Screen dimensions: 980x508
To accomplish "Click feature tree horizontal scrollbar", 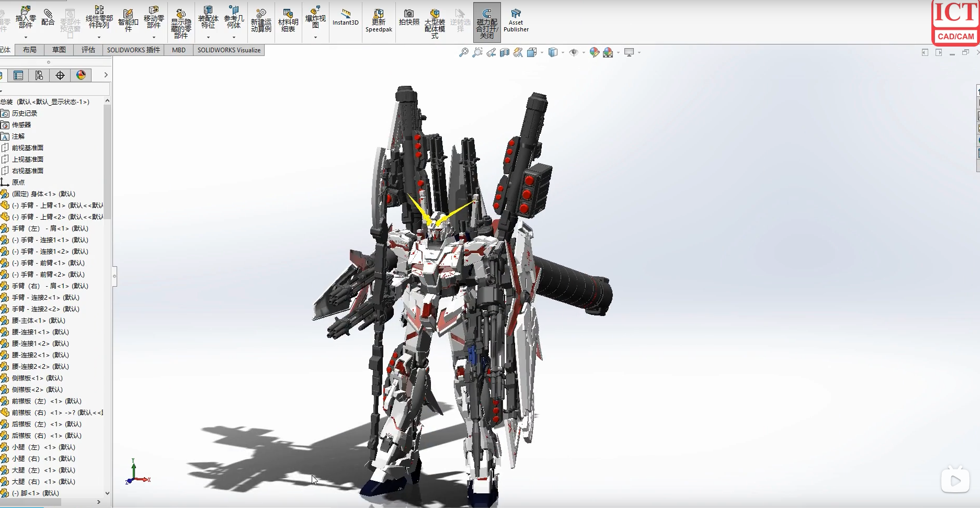I will click(x=30, y=502).
